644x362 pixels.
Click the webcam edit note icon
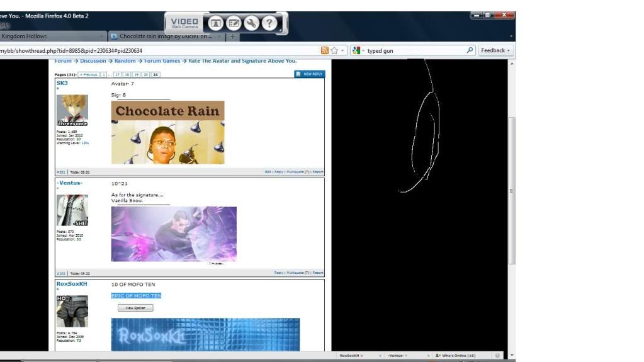(234, 23)
